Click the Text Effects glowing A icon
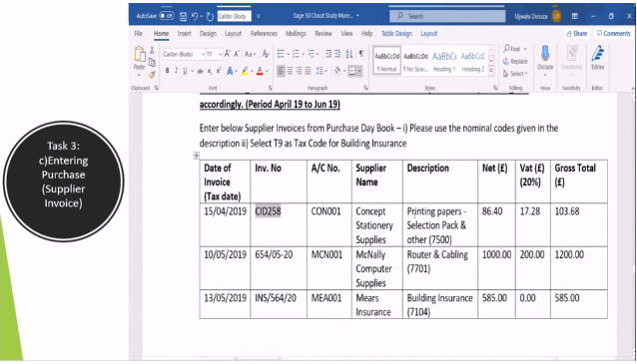637x364 pixels. coord(230,71)
